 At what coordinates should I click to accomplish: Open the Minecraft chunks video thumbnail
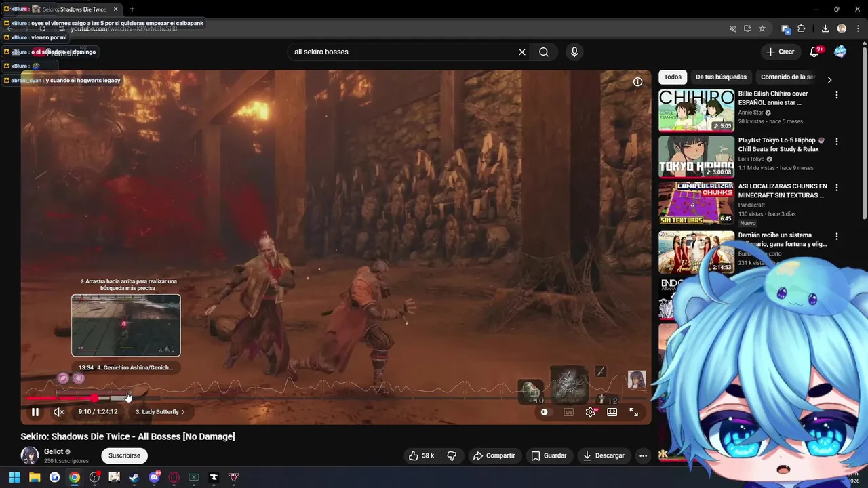point(696,203)
